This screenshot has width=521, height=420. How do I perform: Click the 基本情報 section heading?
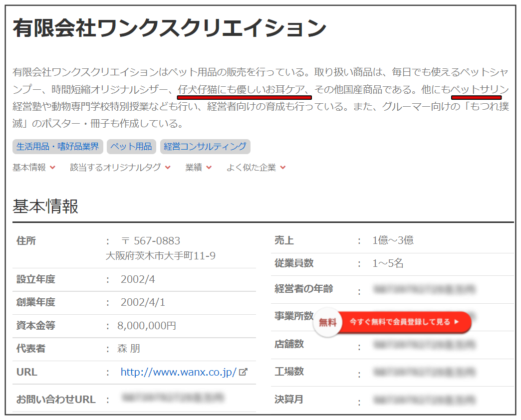click(45, 206)
